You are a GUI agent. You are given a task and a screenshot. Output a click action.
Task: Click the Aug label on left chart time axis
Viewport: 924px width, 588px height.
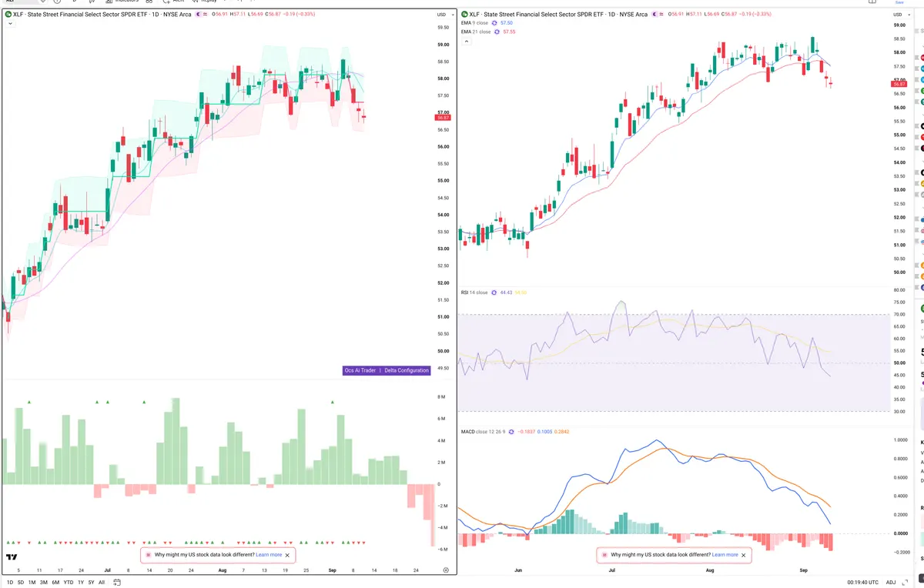coord(223,570)
